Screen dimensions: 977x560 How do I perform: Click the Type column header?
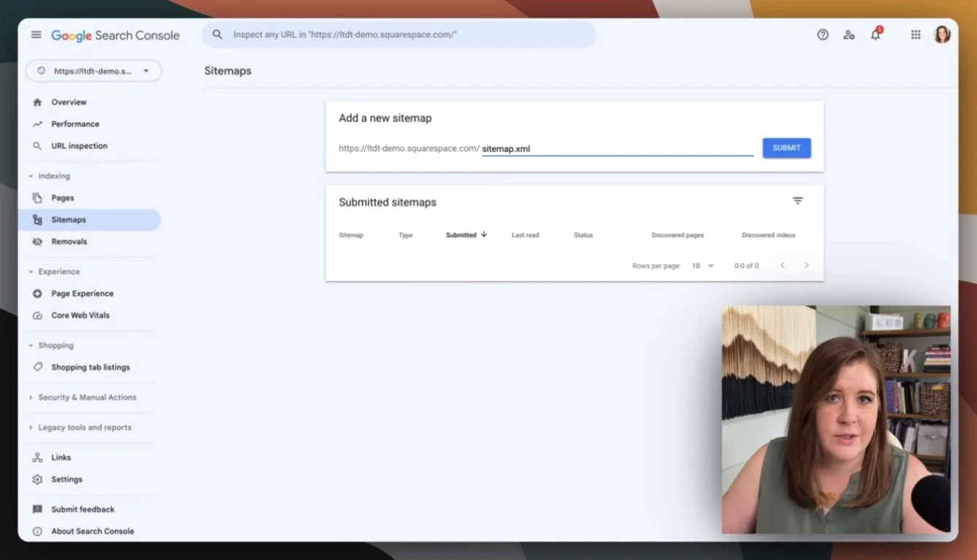coord(406,235)
